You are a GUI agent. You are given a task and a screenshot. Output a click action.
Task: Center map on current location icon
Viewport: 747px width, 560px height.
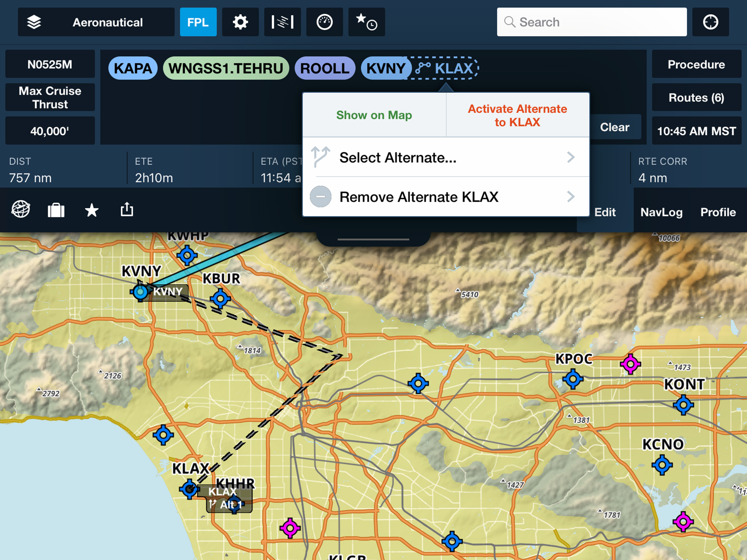tap(710, 22)
